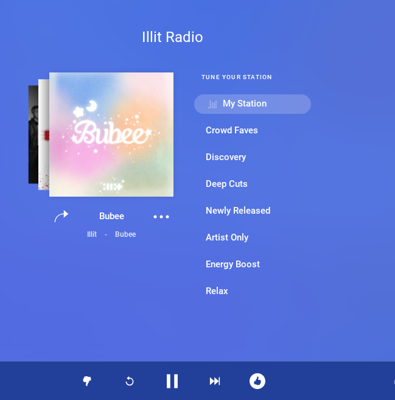Screen dimensions: 395x400
Task: Pause the playing song
Action: point(172,381)
